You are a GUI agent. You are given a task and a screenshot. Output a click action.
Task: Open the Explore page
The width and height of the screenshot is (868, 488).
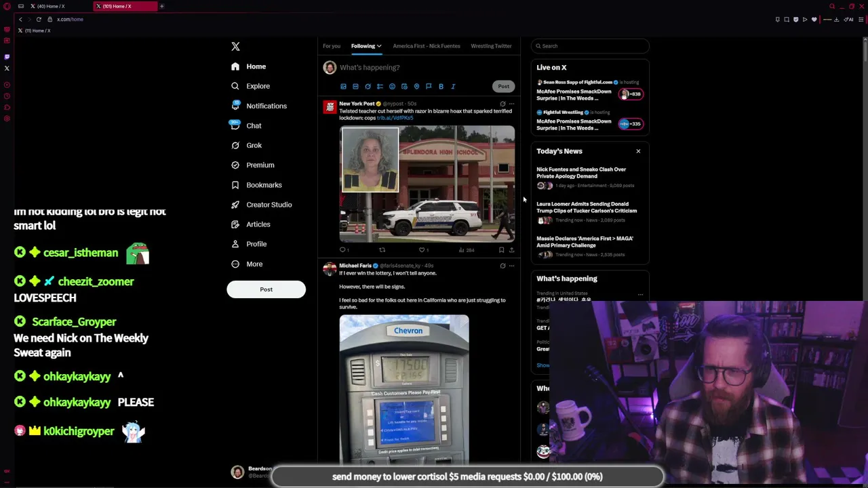tap(250, 86)
